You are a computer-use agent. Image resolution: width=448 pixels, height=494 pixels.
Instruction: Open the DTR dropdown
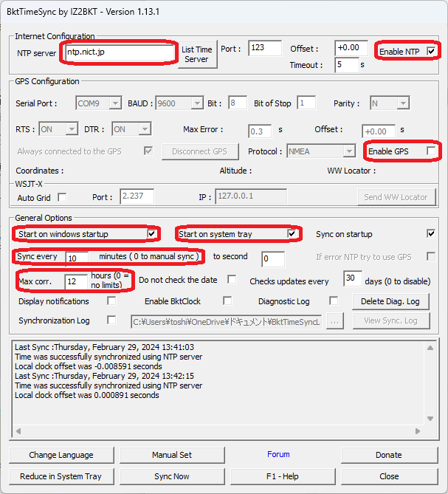pyautogui.click(x=131, y=129)
